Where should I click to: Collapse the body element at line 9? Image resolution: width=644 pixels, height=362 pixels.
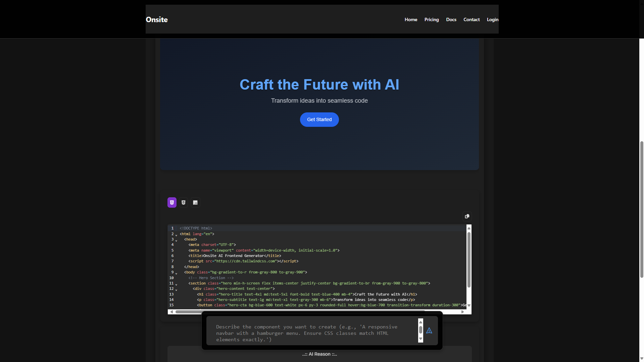pyautogui.click(x=177, y=273)
